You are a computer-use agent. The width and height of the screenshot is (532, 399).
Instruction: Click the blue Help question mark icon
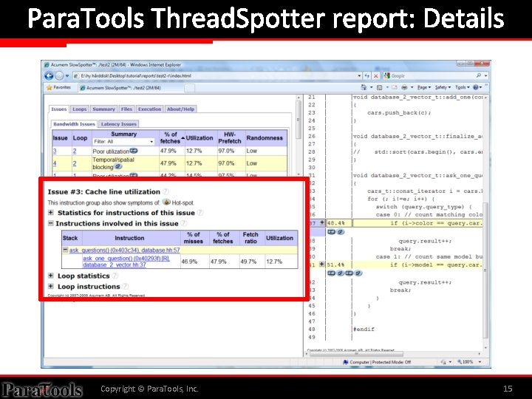coord(476,87)
